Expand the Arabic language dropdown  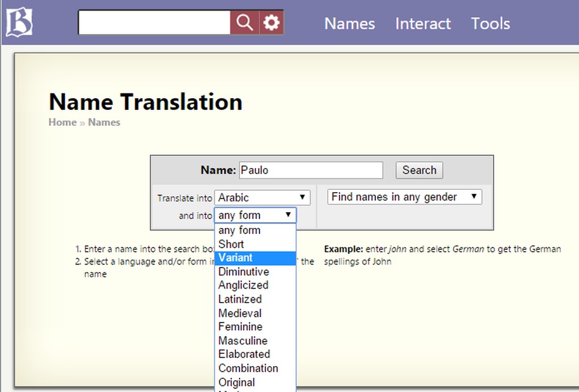point(262,197)
